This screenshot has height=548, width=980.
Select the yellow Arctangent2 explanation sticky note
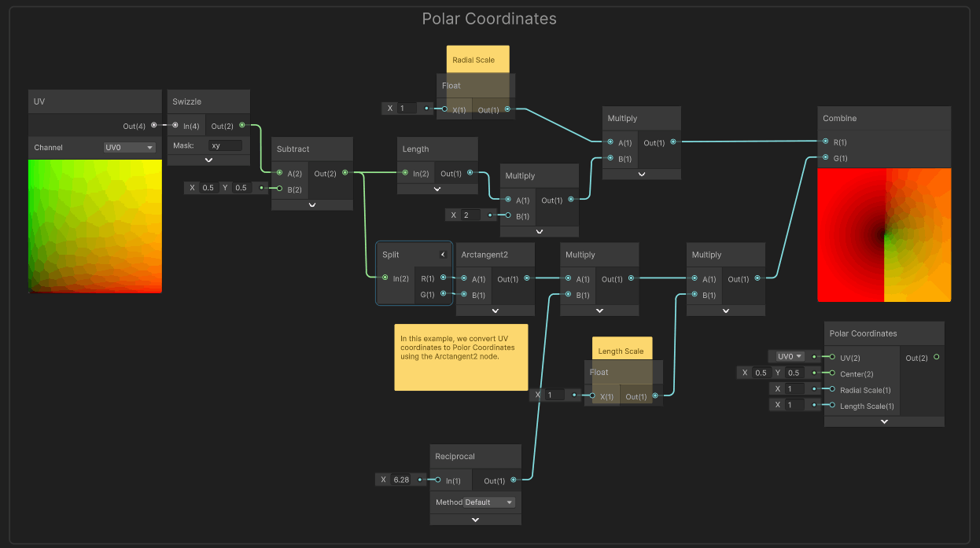click(x=461, y=357)
